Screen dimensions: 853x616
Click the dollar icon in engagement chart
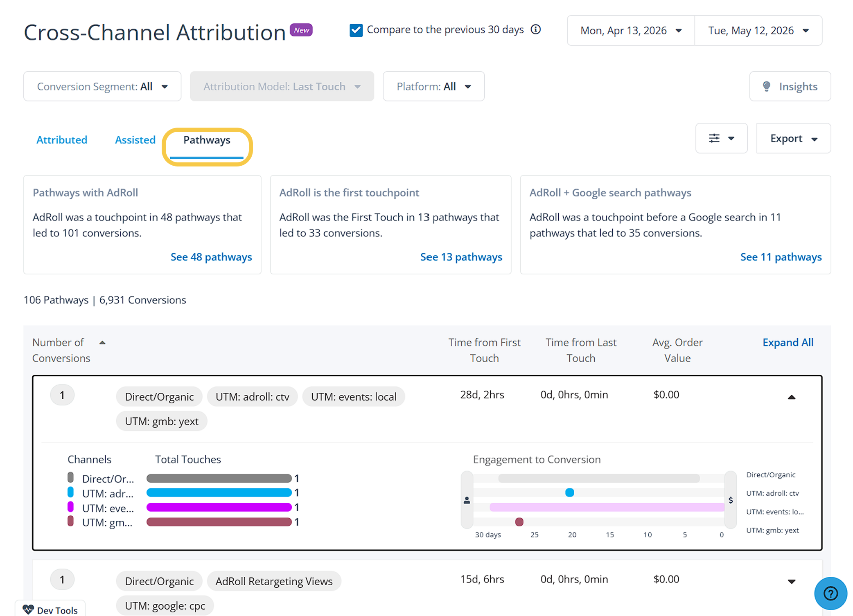[x=731, y=500]
